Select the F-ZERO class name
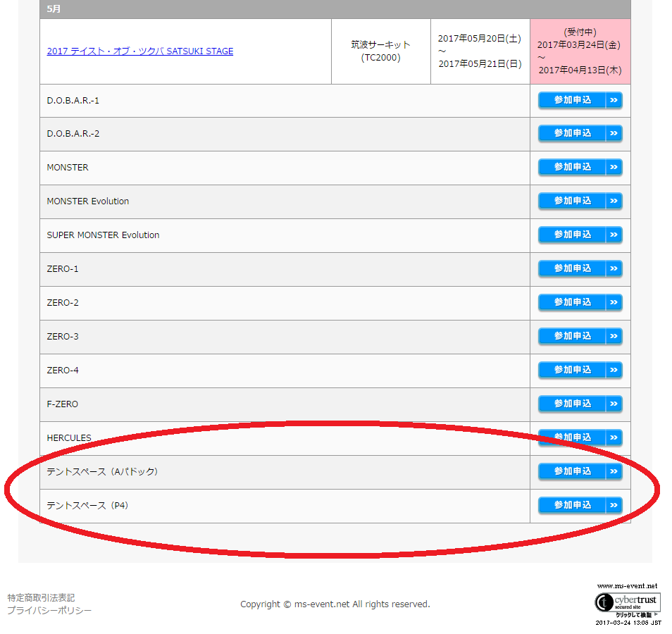Image resolution: width=672 pixels, height=634 pixels. 62,404
